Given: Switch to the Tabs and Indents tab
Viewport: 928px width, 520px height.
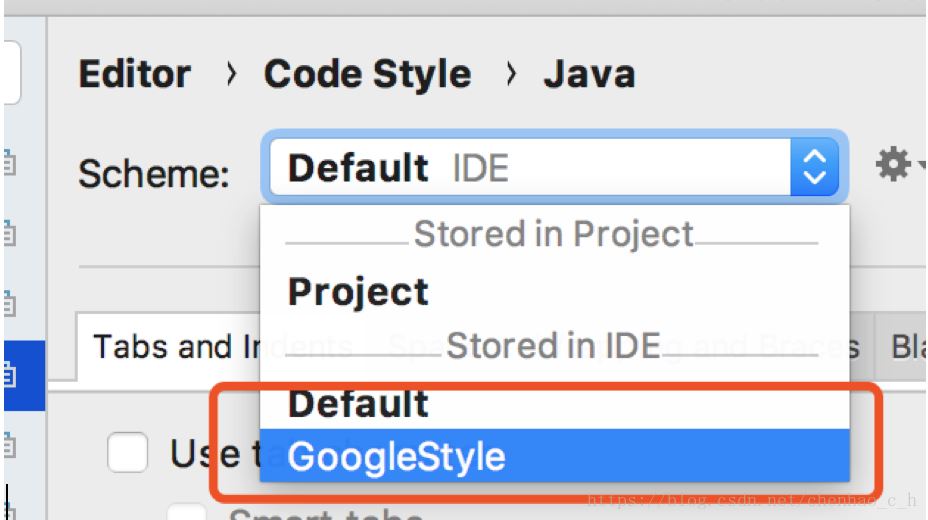Looking at the screenshot, I should (168, 347).
